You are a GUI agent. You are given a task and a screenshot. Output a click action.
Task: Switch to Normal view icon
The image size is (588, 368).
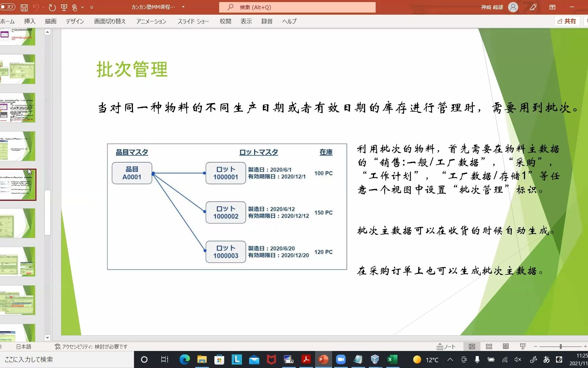(472, 347)
